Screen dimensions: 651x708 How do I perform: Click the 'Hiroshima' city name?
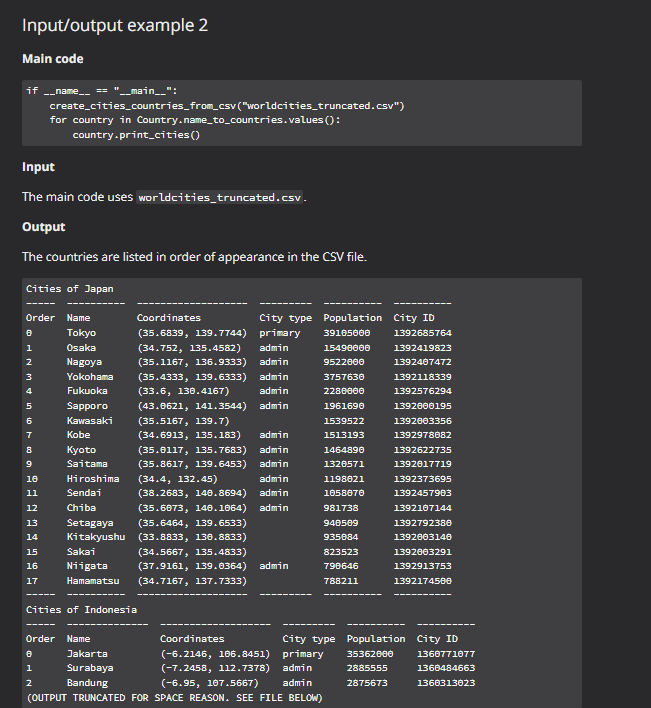pos(93,478)
